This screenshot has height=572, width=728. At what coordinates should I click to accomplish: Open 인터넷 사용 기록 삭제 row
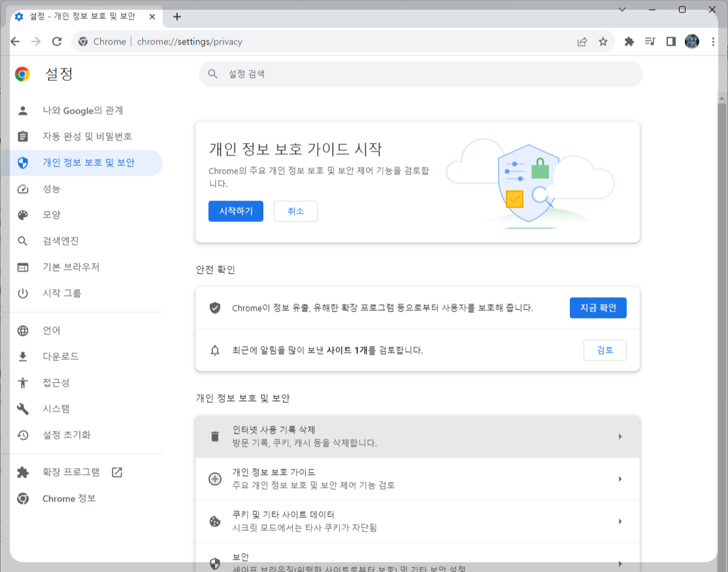click(x=418, y=437)
